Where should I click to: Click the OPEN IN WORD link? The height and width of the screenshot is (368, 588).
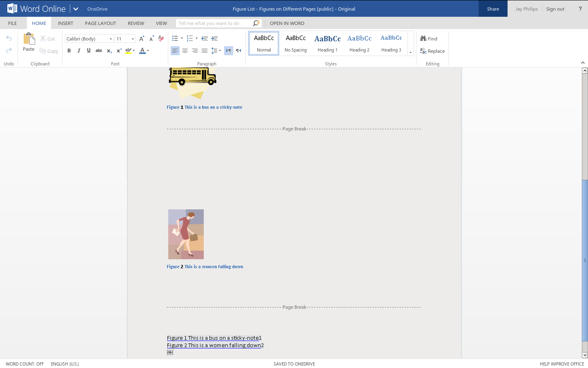pos(287,23)
